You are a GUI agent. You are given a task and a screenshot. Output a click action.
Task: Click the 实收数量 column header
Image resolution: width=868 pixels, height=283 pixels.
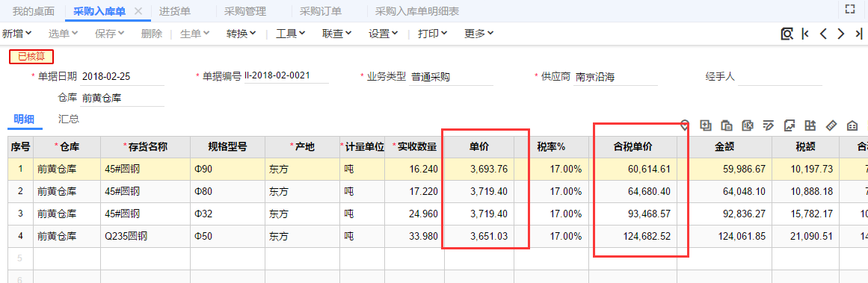[x=415, y=147]
